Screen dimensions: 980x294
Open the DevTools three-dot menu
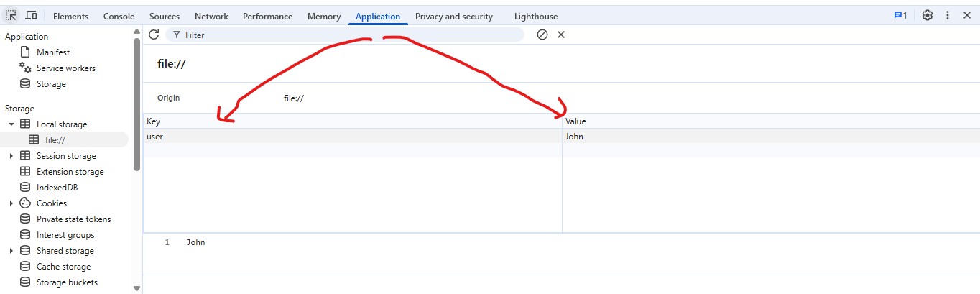tap(948, 15)
